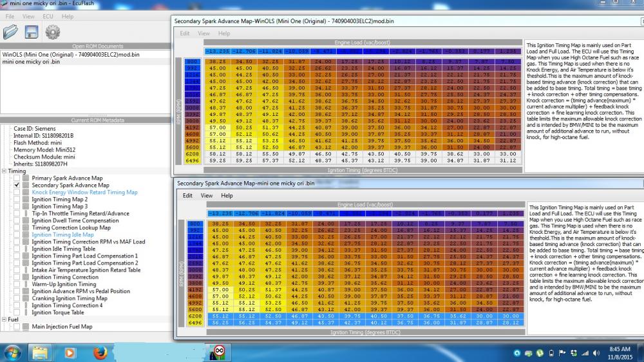Enable the Ignition Timing Map 2 checkbox
The height and width of the screenshot is (362, 644).
click(x=17, y=200)
